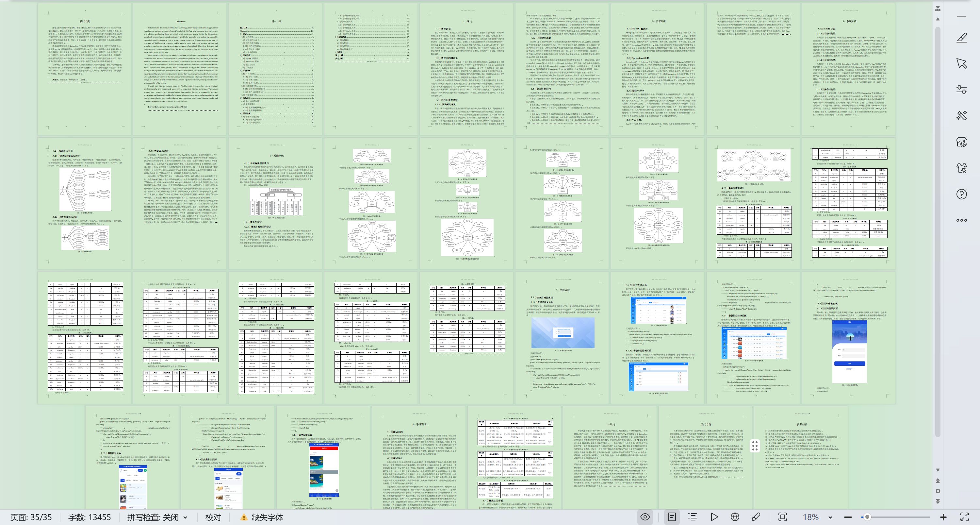Image resolution: width=980 pixels, height=525 pixels.
Task: Fit page to window zoom icon
Action: click(783, 517)
